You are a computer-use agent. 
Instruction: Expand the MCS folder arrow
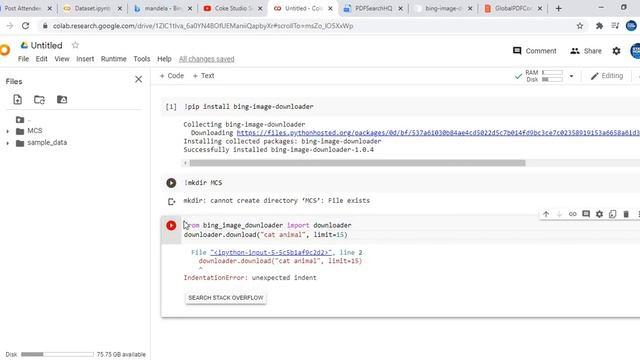tap(7, 131)
